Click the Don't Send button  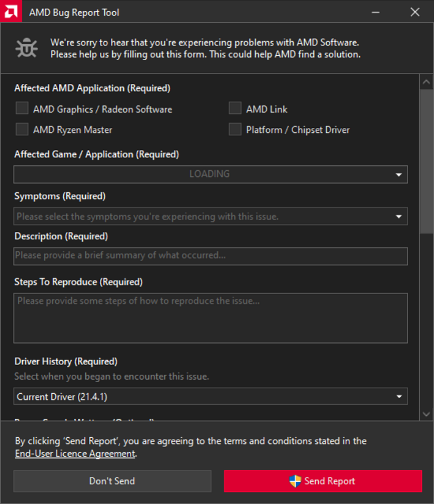click(x=112, y=481)
